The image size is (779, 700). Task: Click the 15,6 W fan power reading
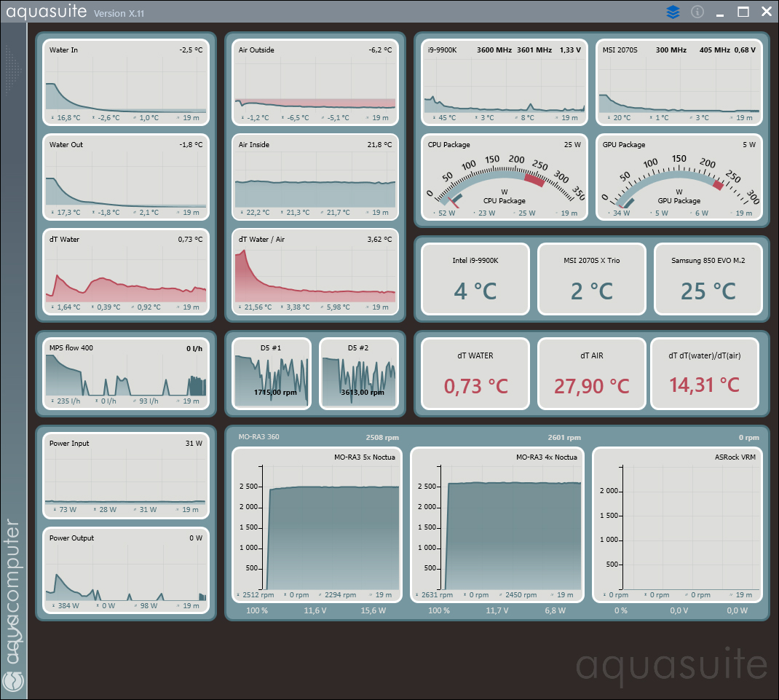click(373, 610)
